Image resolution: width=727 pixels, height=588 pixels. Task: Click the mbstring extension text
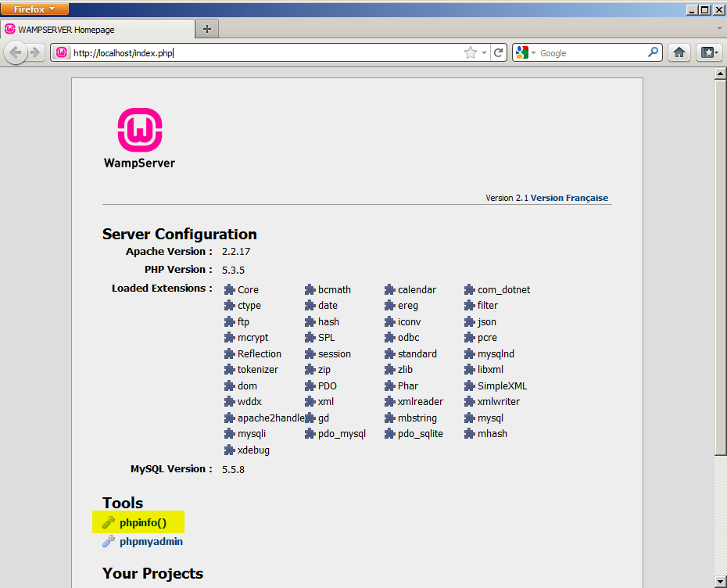point(417,418)
